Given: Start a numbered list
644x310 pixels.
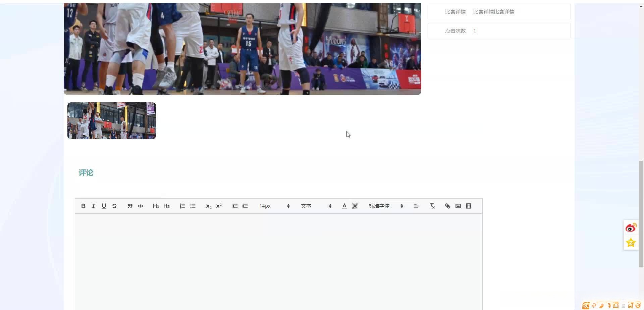Looking at the screenshot, I should (x=182, y=206).
